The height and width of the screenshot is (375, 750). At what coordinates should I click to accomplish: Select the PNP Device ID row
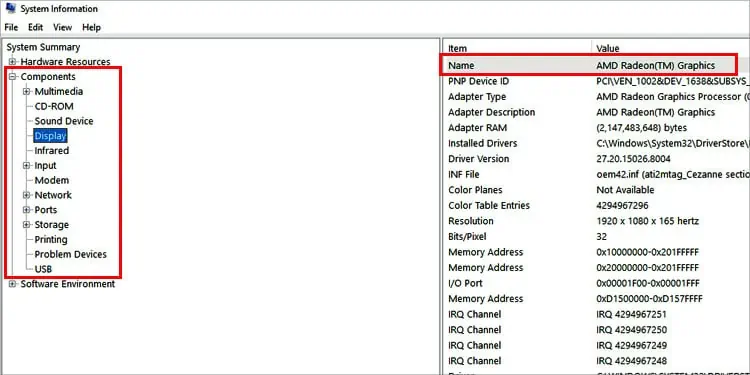tap(596, 81)
